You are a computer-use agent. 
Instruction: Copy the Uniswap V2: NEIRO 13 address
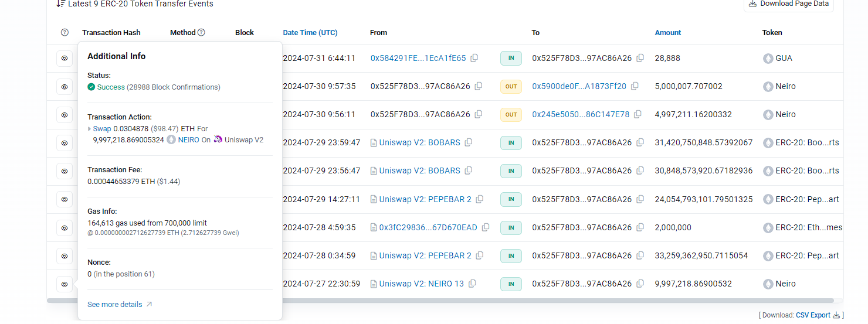(x=472, y=284)
